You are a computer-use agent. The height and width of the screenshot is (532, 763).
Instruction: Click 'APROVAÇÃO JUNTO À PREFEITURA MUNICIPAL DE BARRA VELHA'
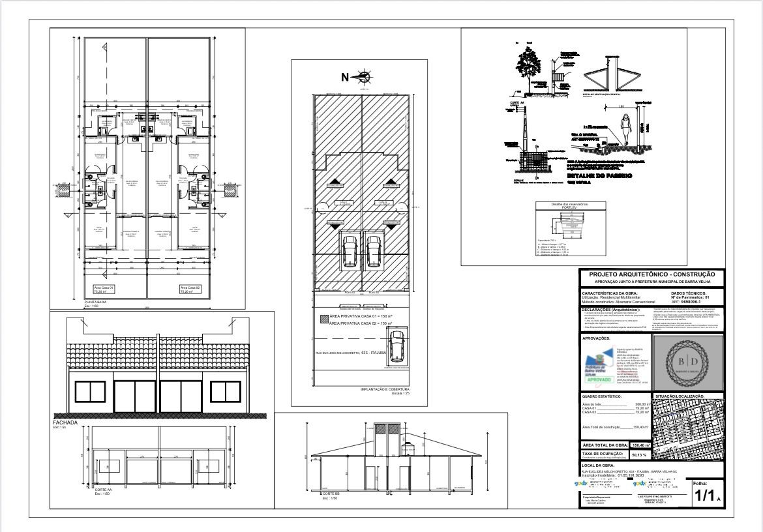click(x=652, y=282)
